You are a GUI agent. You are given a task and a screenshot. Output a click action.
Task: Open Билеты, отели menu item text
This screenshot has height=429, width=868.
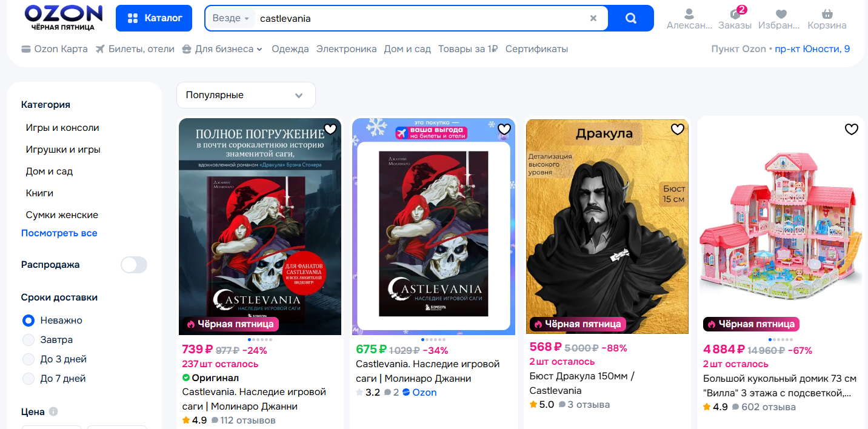tap(141, 49)
